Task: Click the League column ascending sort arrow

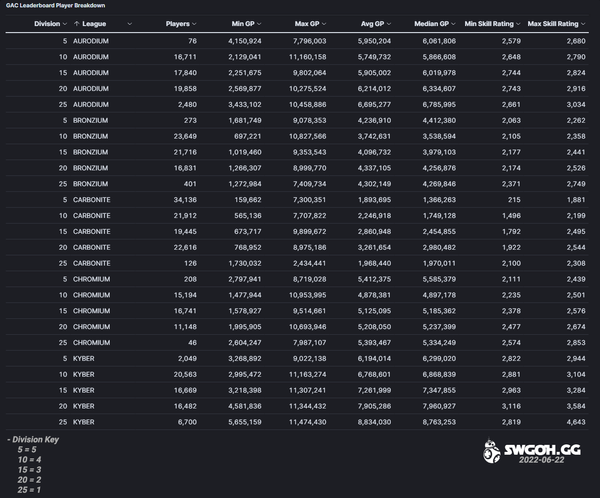Action: [76, 23]
